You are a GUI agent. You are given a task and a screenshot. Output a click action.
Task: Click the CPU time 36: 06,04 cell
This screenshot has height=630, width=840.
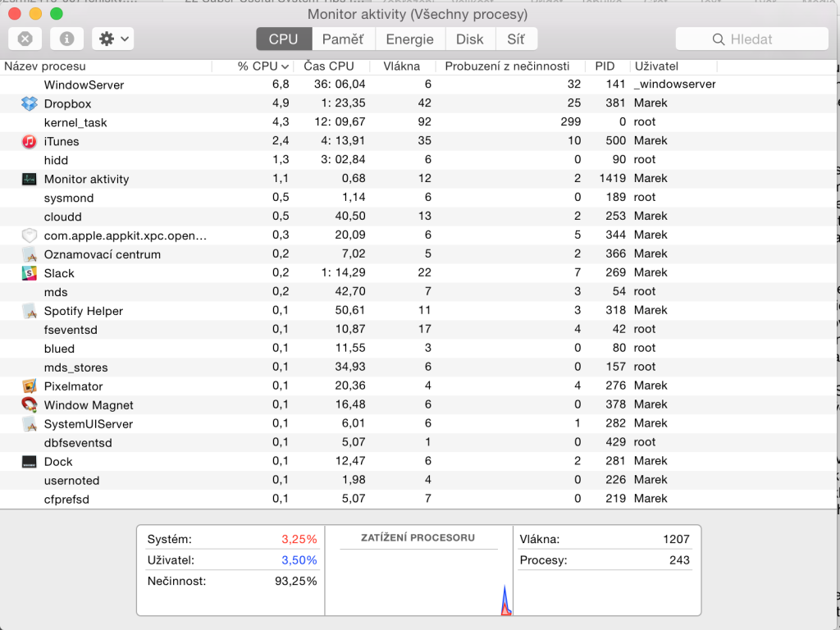(x=340, y=84)
